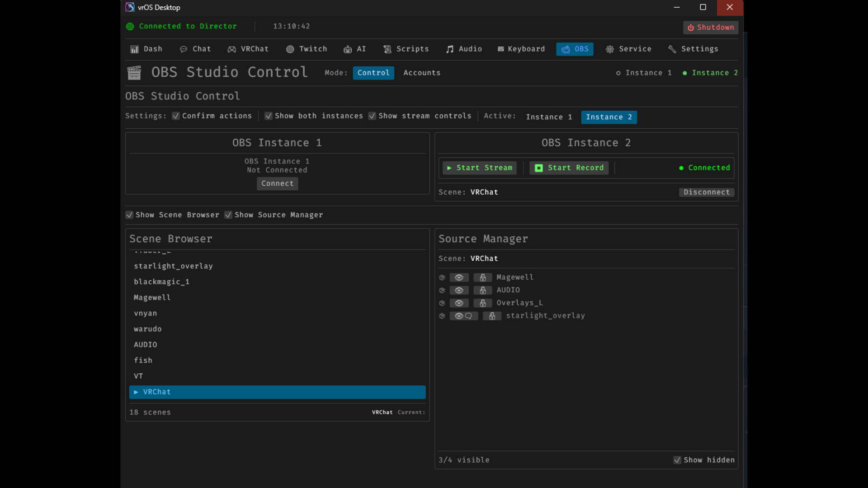
Task: Select the blackmagic_1 scene in the Scene Browser
Action: tap(161, 282)
